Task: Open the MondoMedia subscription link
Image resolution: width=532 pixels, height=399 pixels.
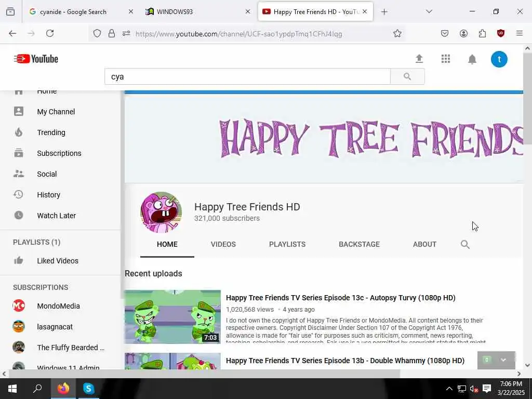Action: 58,306
